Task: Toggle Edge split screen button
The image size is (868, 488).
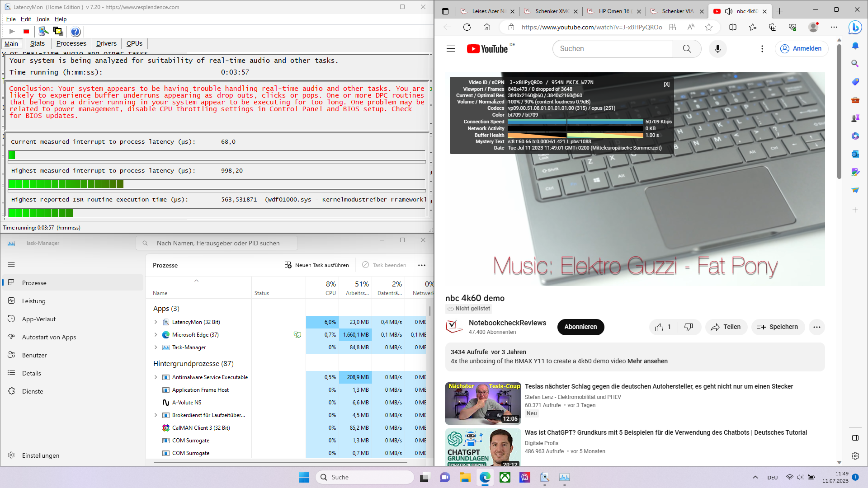Action: (733, 27)
